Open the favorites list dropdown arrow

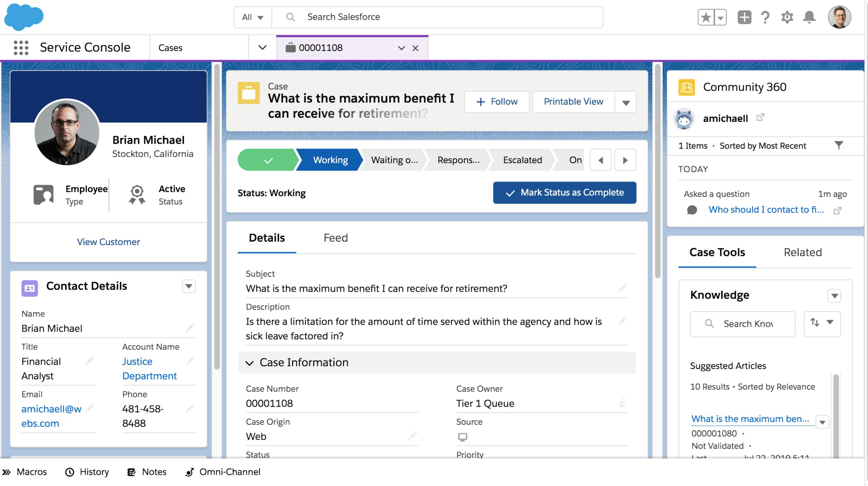point(721,17)
